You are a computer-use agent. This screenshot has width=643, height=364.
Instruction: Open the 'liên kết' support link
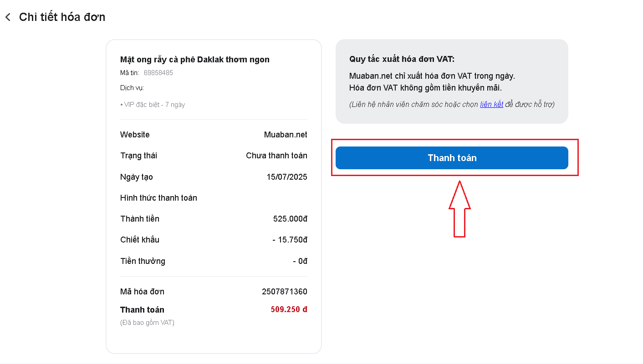pyautogui.click(x=491, y=104)
